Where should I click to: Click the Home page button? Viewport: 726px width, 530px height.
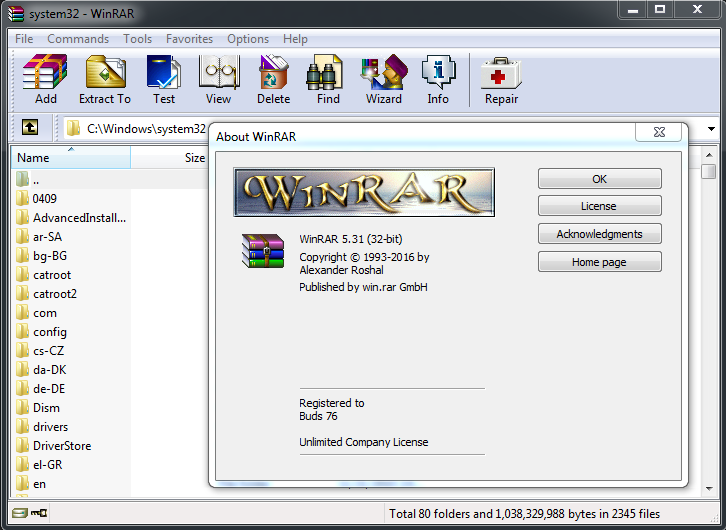[600, 262]
